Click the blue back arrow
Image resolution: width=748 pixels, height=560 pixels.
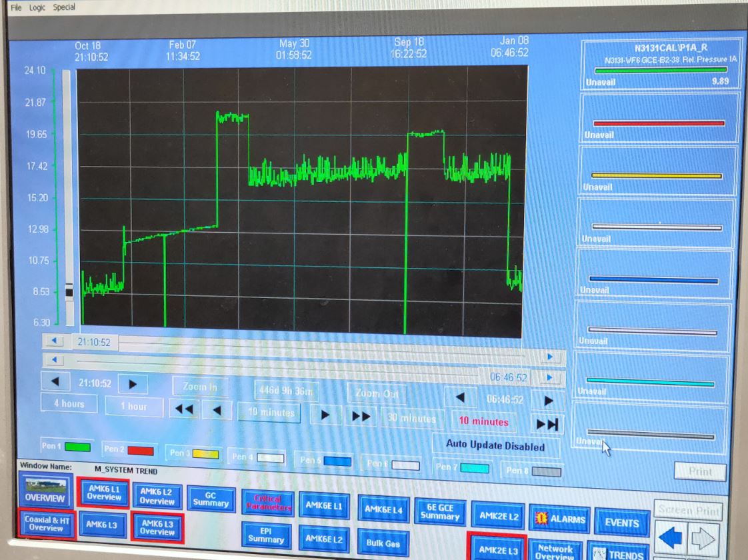(670, 539)
